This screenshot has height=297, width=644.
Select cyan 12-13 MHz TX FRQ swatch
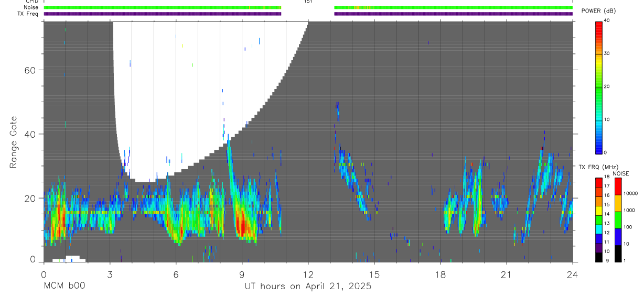[x=599, y=229]
